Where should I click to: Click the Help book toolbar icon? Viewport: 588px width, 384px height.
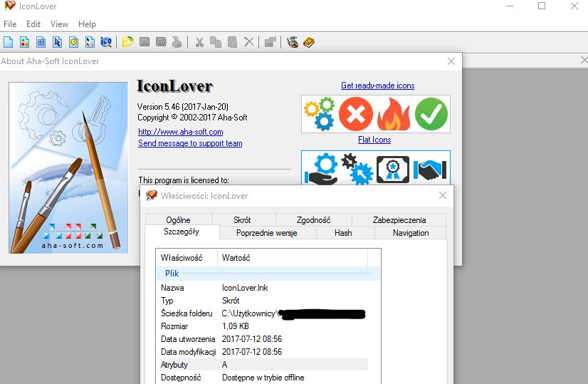click(309, 42)
